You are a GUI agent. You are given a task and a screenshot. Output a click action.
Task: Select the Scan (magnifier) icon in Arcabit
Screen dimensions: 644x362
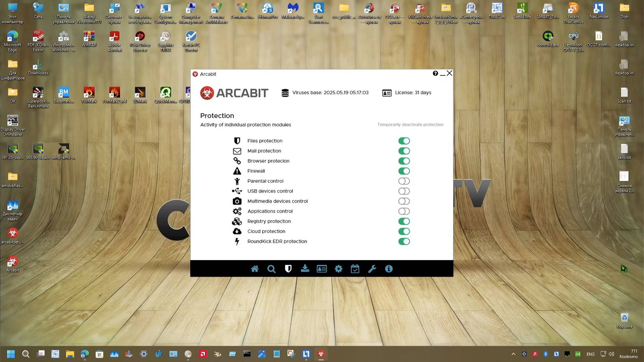[x=271, y=269]
